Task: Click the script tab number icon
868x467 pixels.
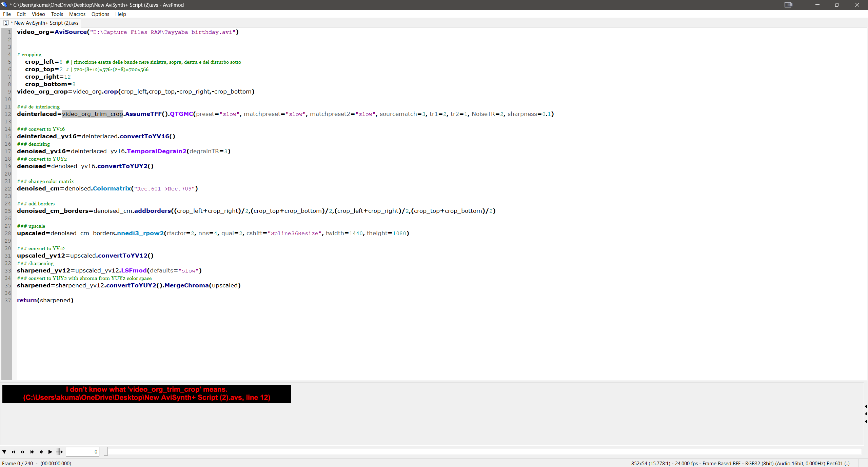Action: pos(6,23)
